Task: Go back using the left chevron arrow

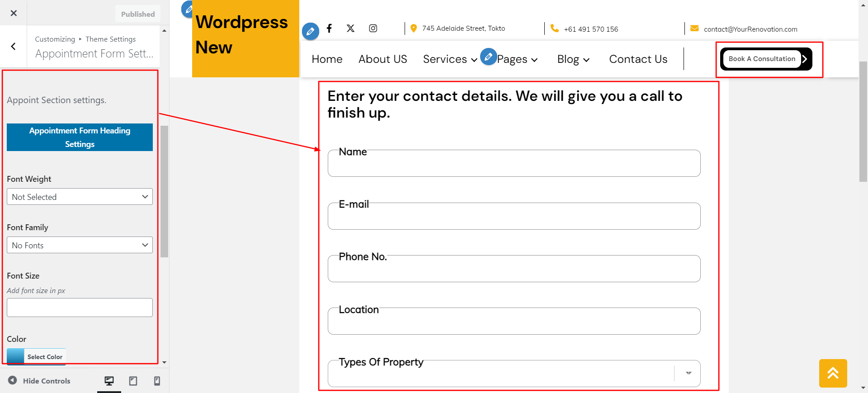Action: point(14,46)
